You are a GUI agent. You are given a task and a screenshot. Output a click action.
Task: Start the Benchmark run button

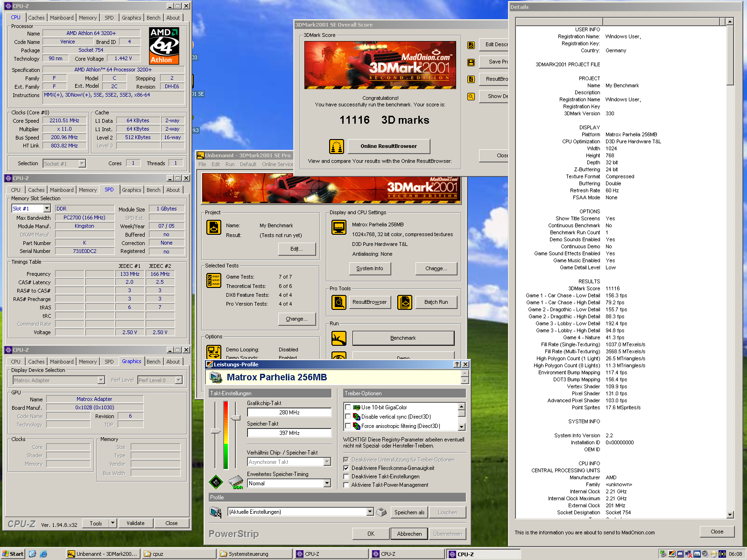(403, 338)
